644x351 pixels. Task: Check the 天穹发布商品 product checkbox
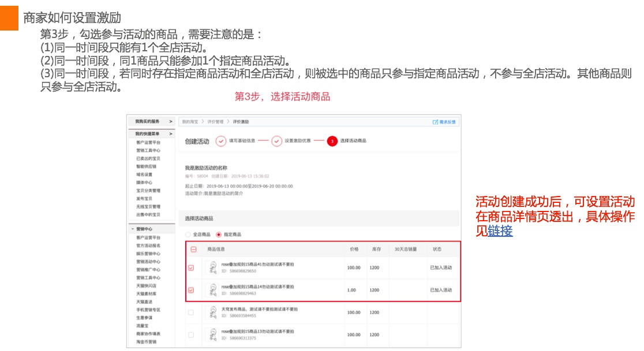tap(191, 312)
